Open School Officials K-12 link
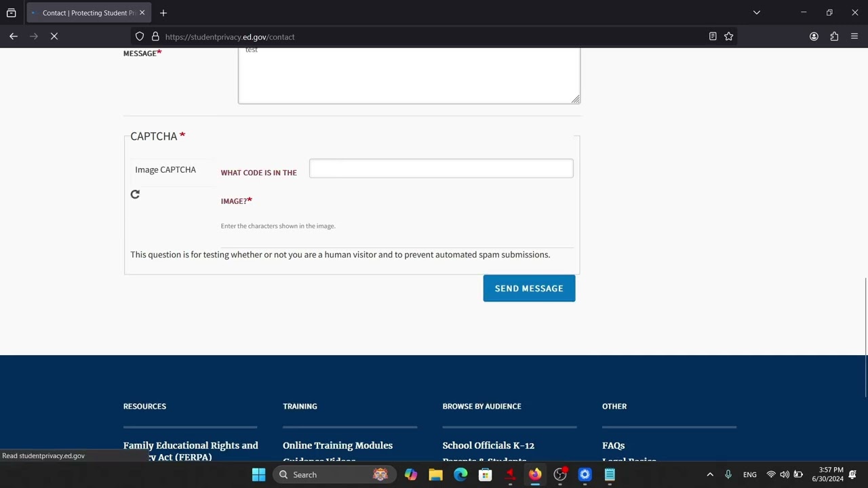This screenshot has height=488, width=868. click(488, 445)
